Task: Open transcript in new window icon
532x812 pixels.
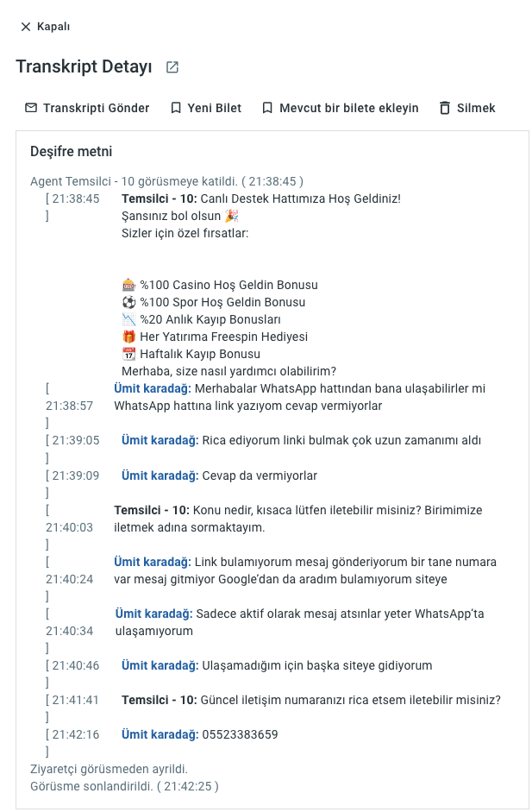Action: 172,67
